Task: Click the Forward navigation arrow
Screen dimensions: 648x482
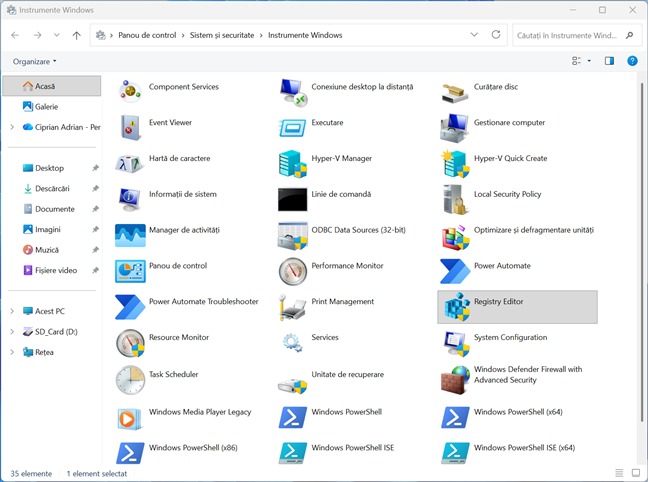Action: [x=38, y=35]
